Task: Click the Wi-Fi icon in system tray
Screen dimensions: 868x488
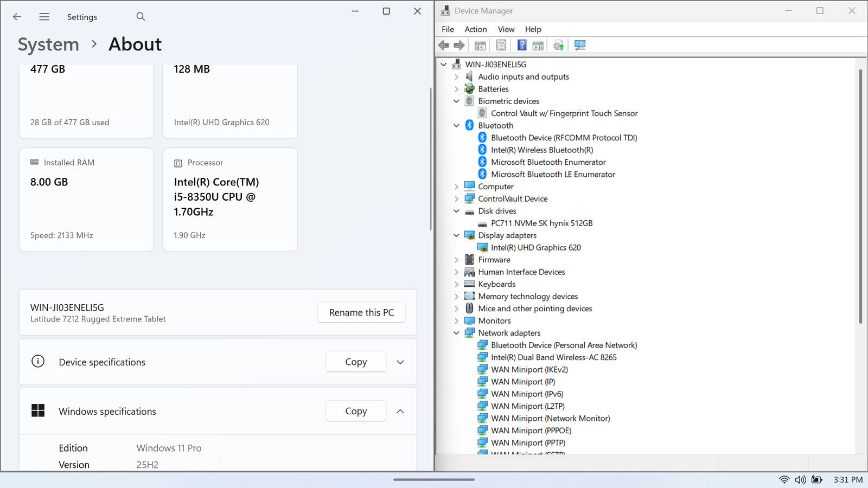Action: [x=784, y=480]
